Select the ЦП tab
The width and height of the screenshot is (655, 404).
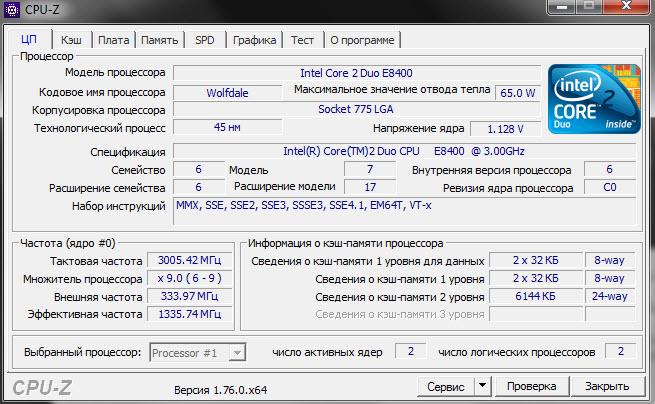[x=29, y=39]
